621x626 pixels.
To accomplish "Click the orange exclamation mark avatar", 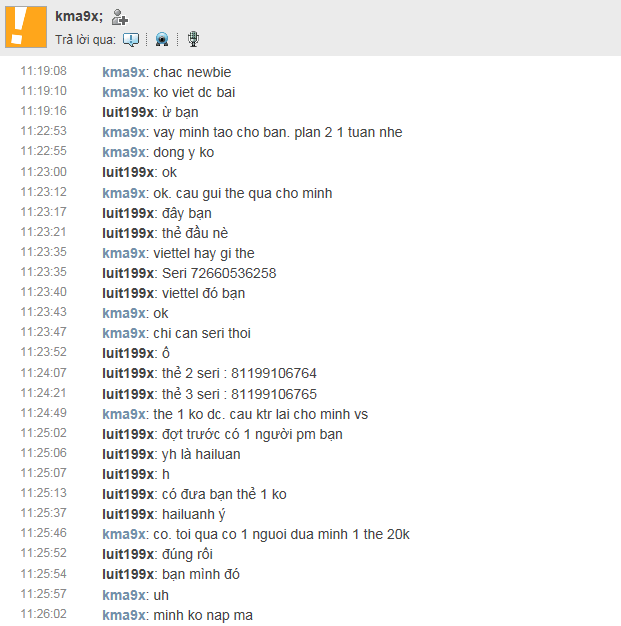I will [x=24, y=26].
